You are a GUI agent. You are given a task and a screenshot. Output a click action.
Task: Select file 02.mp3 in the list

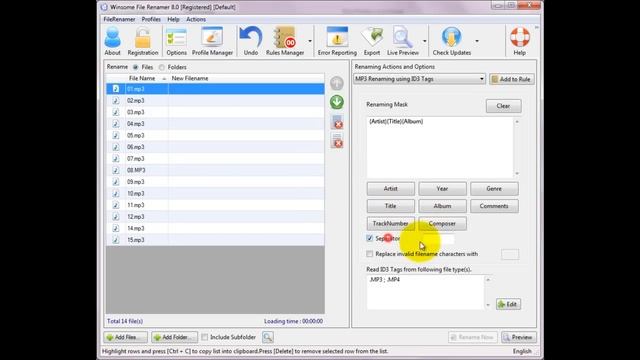click(x=215, y=100)
